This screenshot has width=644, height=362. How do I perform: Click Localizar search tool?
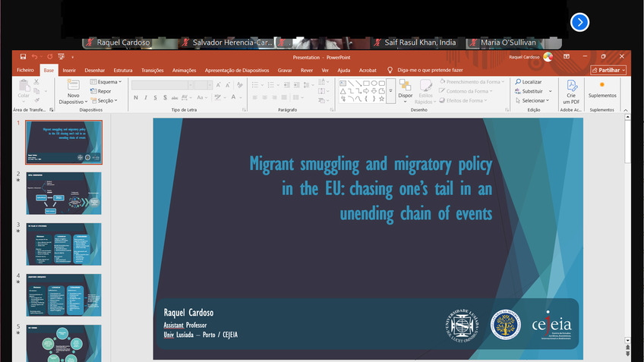[529, 82]
